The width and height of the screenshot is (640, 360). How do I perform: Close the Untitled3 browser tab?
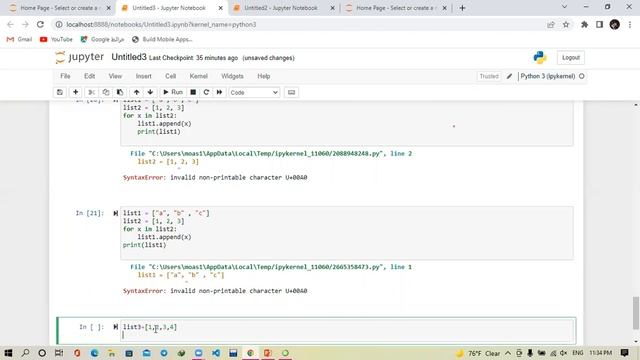click(220, 8)
